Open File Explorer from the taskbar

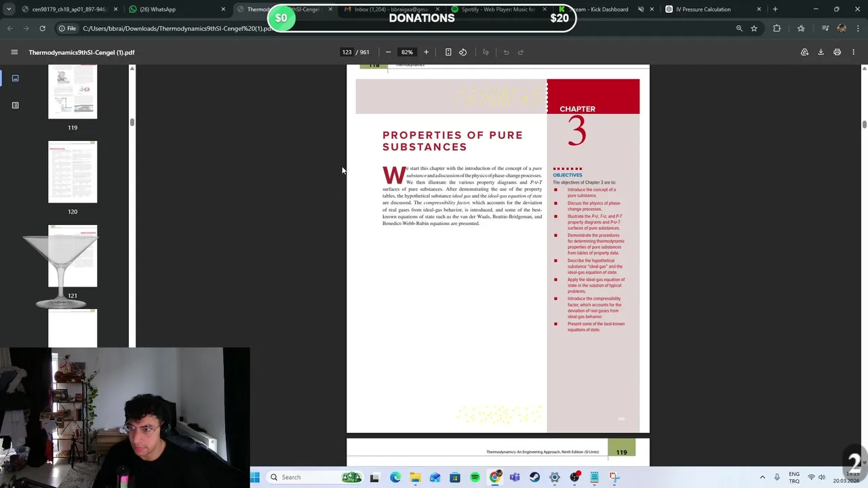415,477
